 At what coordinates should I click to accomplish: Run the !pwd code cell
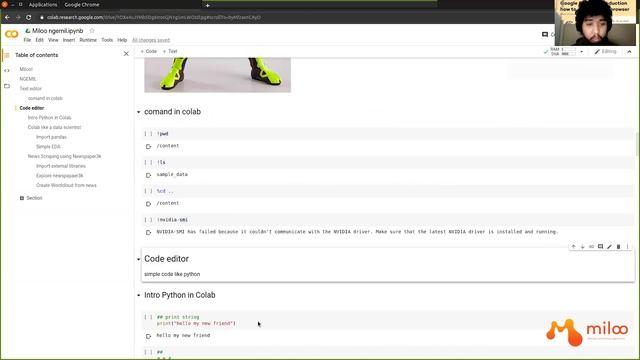148,134
